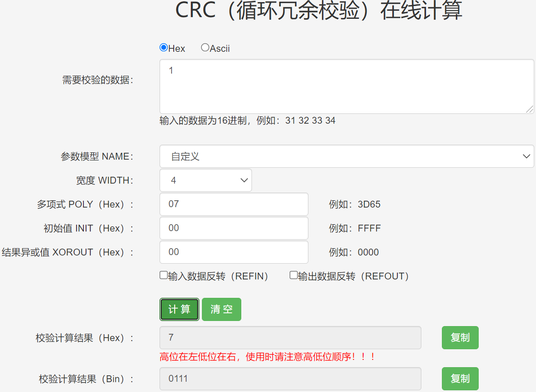The width and height of the screenshot is (536, 392).
Task: Click the red warning text 高位在左低位在右
Action: click(267, 356)
